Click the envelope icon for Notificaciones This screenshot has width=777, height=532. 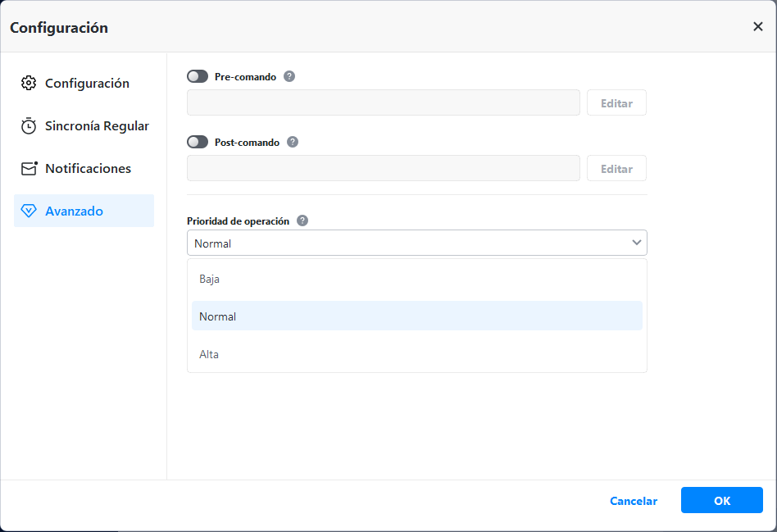(30, 168)
